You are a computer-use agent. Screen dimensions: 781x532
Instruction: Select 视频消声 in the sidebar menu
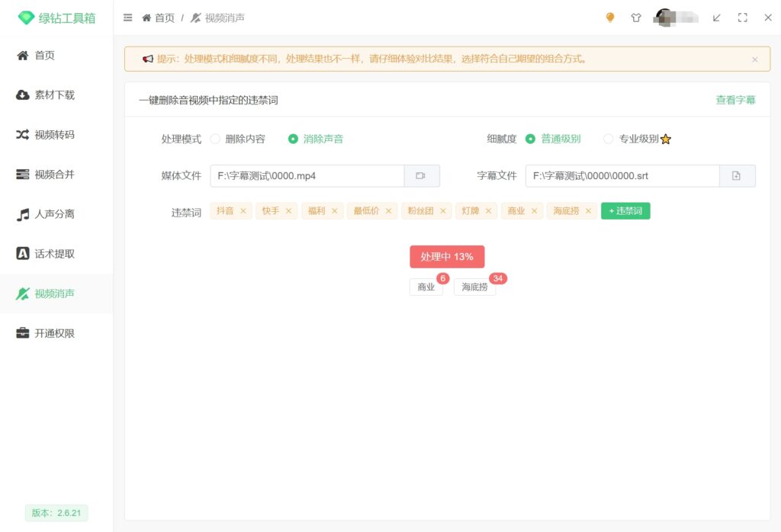[x=56, y=293]
